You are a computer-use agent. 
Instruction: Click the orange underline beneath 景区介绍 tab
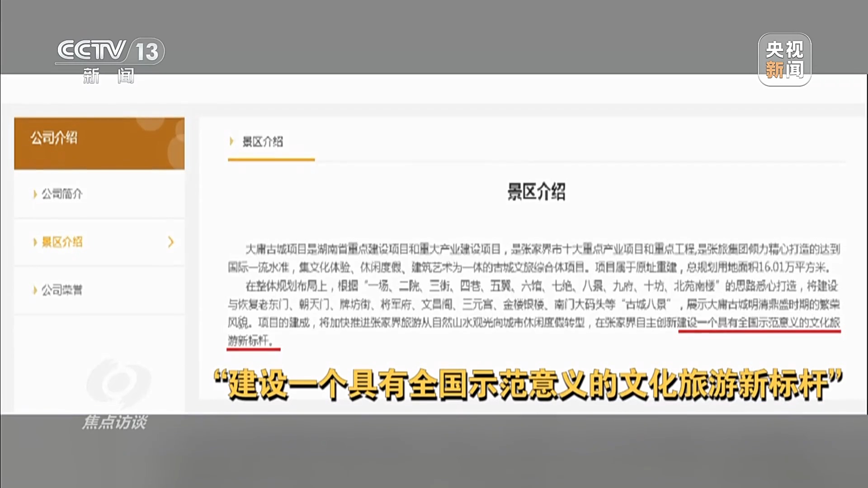click(271, 160)
